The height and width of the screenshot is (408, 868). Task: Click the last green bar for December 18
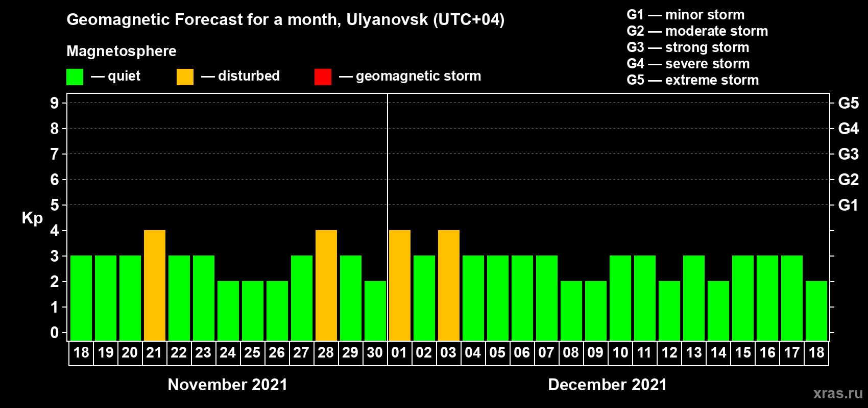click(816, 311)
